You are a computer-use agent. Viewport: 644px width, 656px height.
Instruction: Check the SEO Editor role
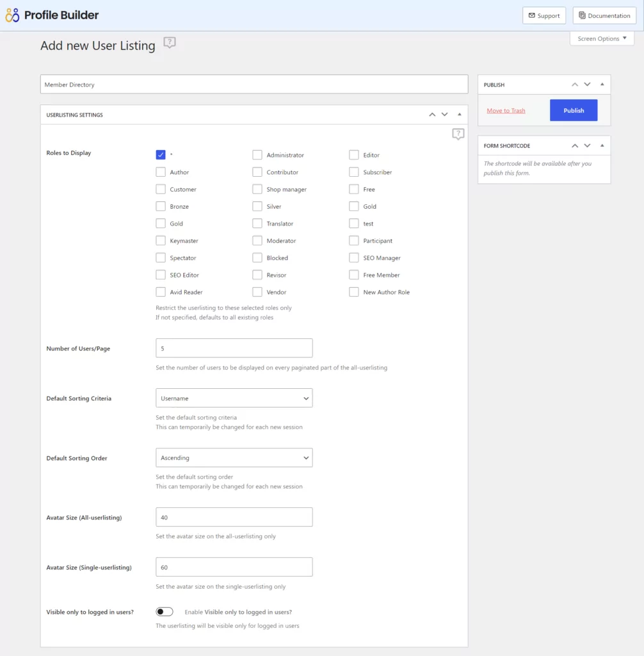(161, 275)
